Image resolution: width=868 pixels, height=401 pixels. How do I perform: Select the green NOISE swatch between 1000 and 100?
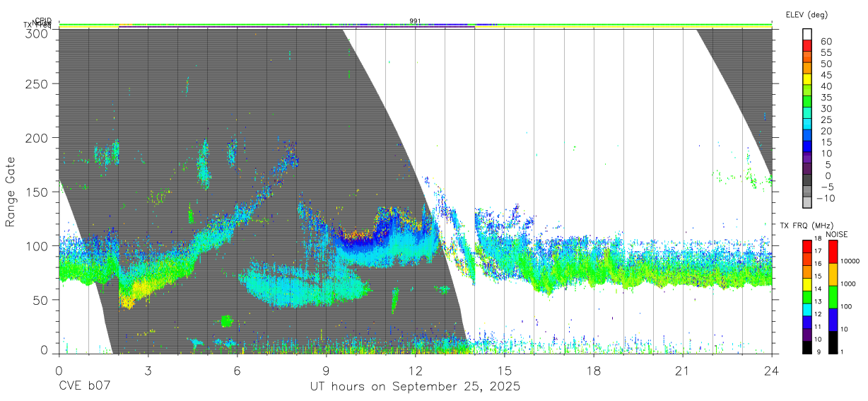(x=833, y=297)
